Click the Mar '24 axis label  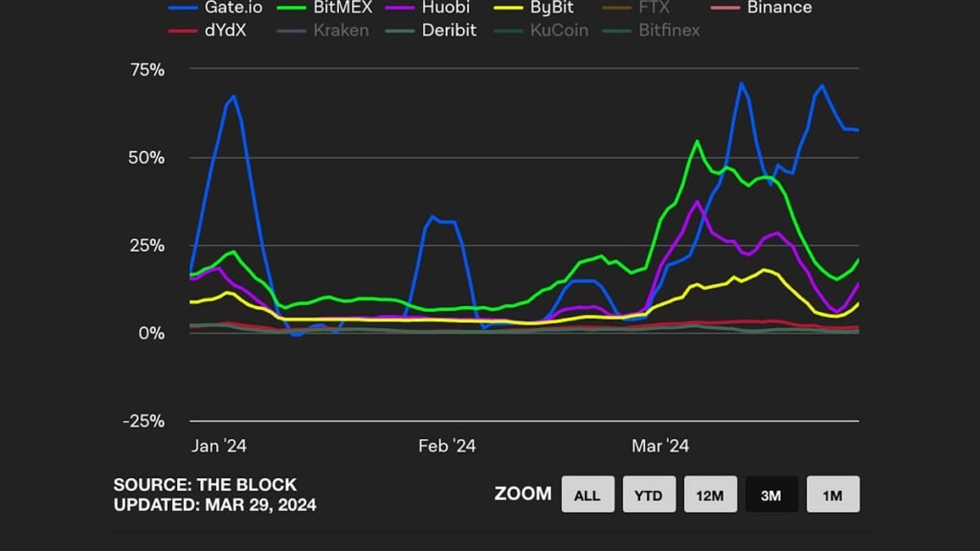click(x=660, y=446)
